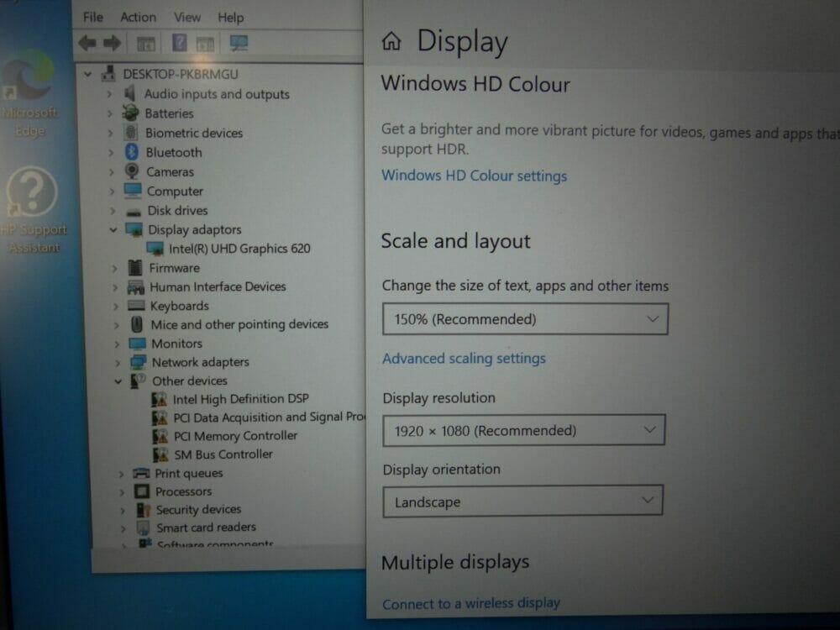
Task: Select the Intel(R) UHD Graphics 620 adapter icon
Action: [155, 249]
